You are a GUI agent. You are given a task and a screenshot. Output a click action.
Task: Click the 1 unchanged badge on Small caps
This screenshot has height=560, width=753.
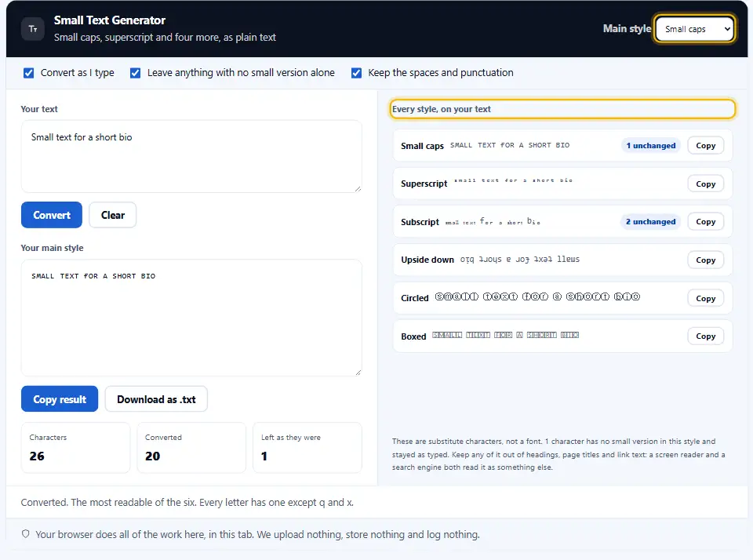pos(651,146)
